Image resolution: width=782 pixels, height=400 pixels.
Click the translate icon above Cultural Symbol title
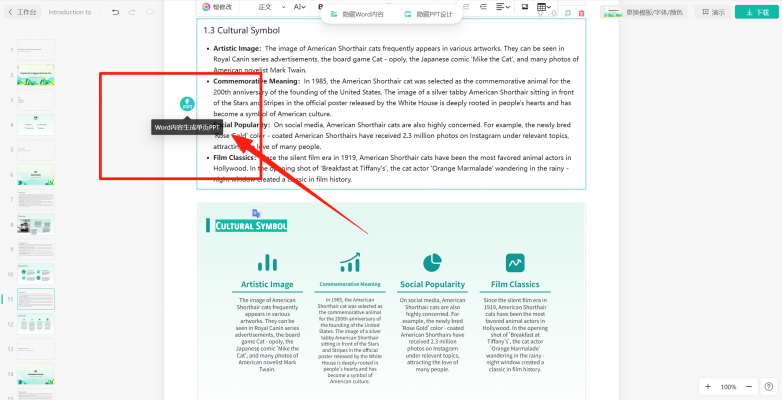tap(256, 213)
